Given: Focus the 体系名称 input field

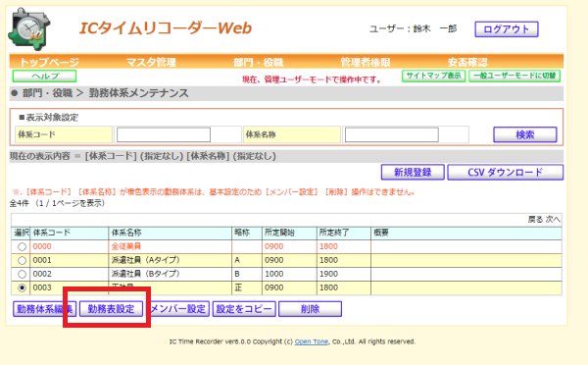Looking at the screenshot, I should (391, 134).
